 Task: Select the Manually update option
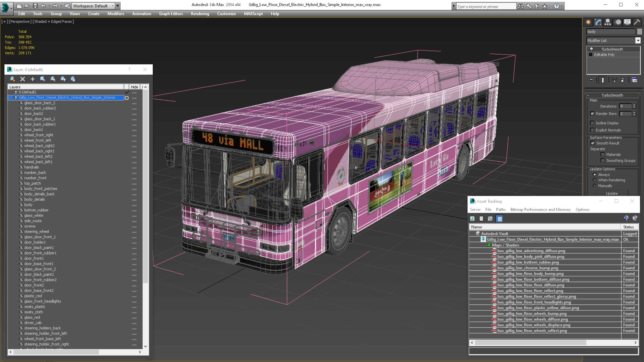595,186
